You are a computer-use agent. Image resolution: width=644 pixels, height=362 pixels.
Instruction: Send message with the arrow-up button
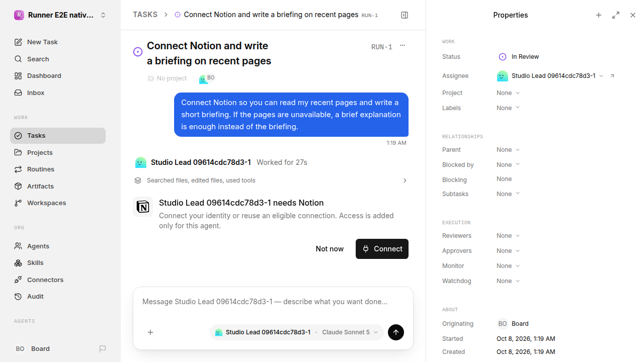tap(396, 332)
